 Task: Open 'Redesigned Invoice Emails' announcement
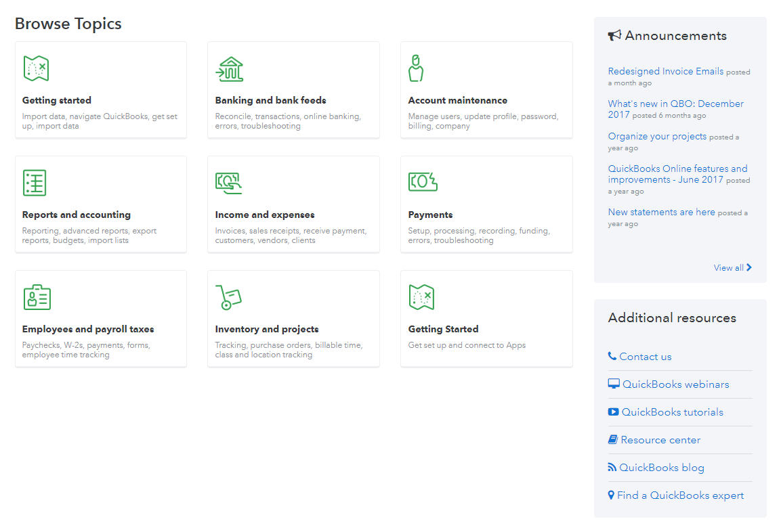pos(665,71)
